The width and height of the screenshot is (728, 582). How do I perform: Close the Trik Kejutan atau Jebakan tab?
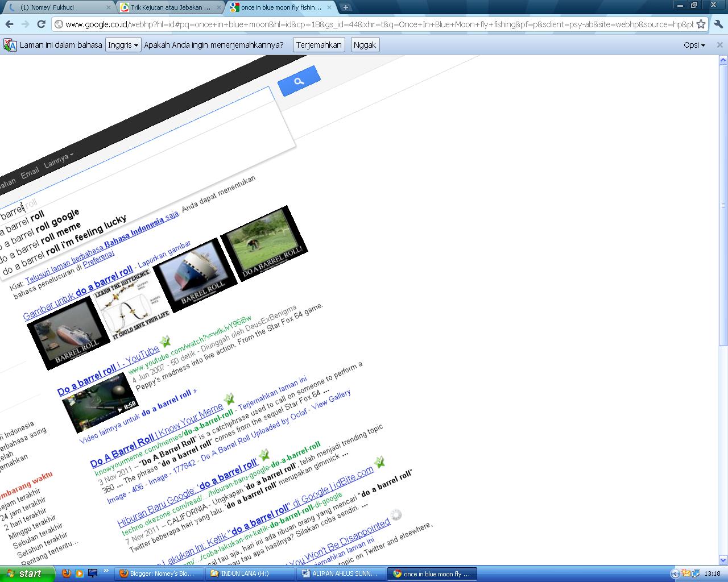[x=218, y=7]
